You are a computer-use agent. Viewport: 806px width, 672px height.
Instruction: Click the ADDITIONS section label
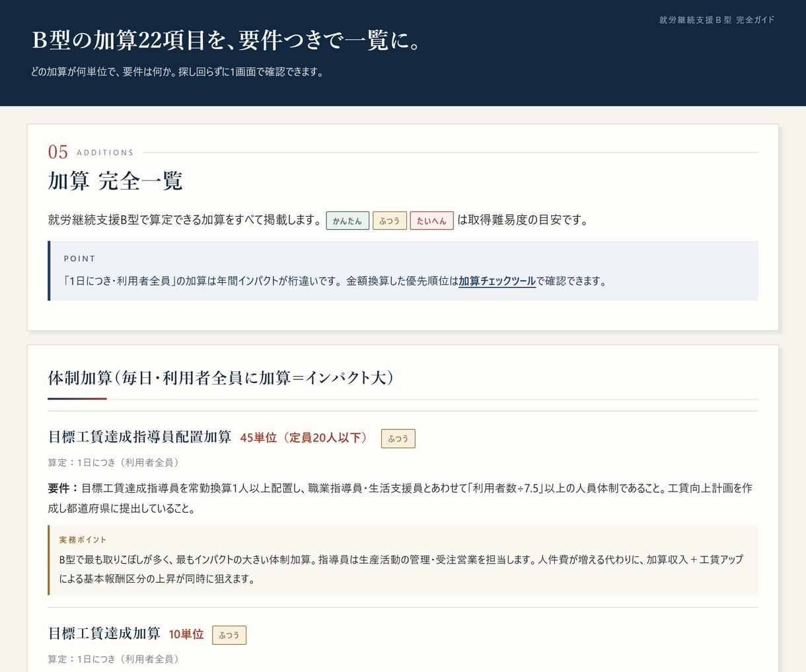105,153
